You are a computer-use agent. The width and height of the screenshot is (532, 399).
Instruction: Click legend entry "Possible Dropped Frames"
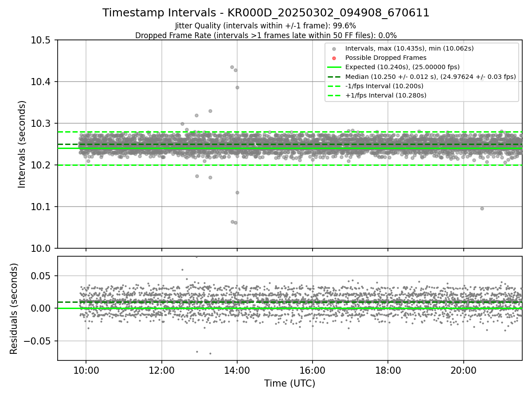[386, 58]
